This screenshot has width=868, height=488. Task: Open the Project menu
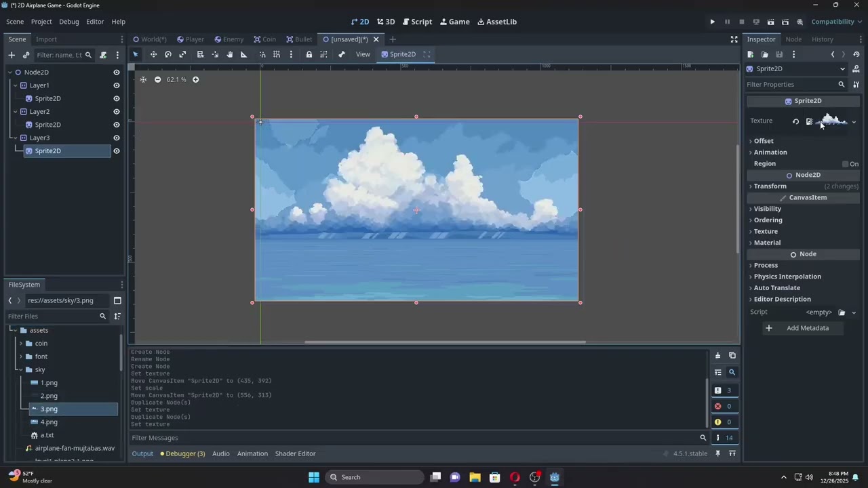click(x=41, y=22)
